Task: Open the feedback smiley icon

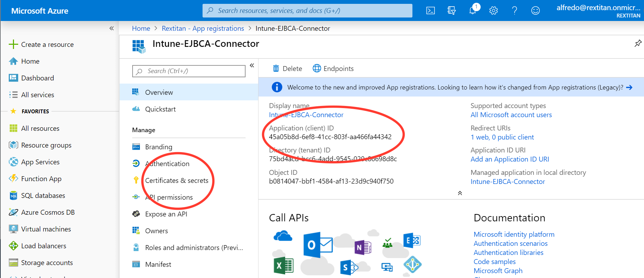Action: (536, 10)
